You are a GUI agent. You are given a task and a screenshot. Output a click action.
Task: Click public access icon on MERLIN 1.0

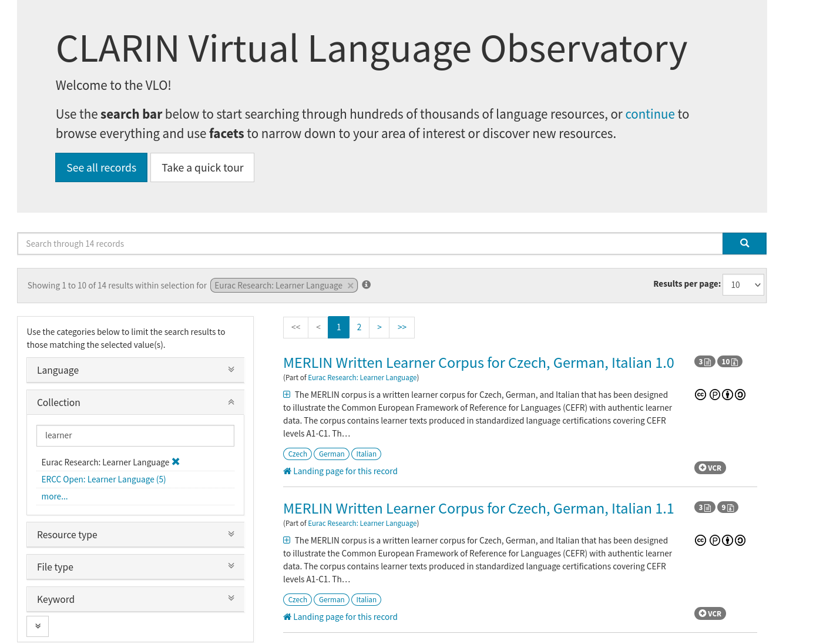[x=715, y=395]
